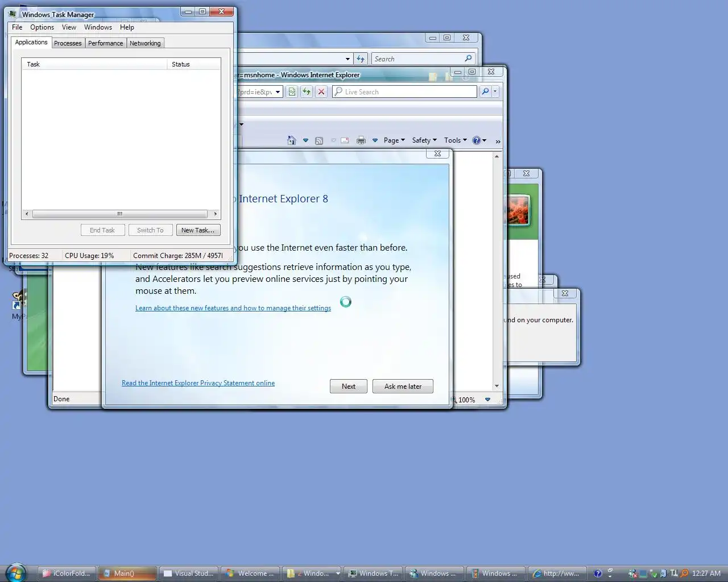The height and width of the screenshot is (582, 728).
Task: Expand the Tools menu dropdown in IE
Action: 456,140
